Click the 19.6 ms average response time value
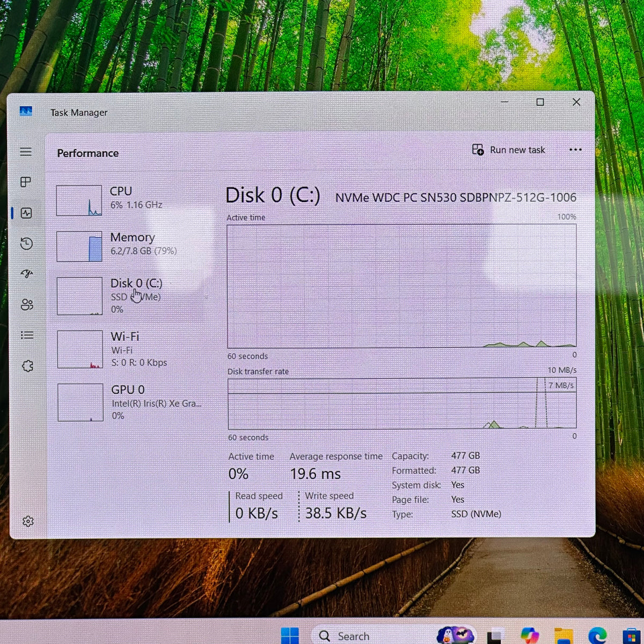 [x=316, y=474]
